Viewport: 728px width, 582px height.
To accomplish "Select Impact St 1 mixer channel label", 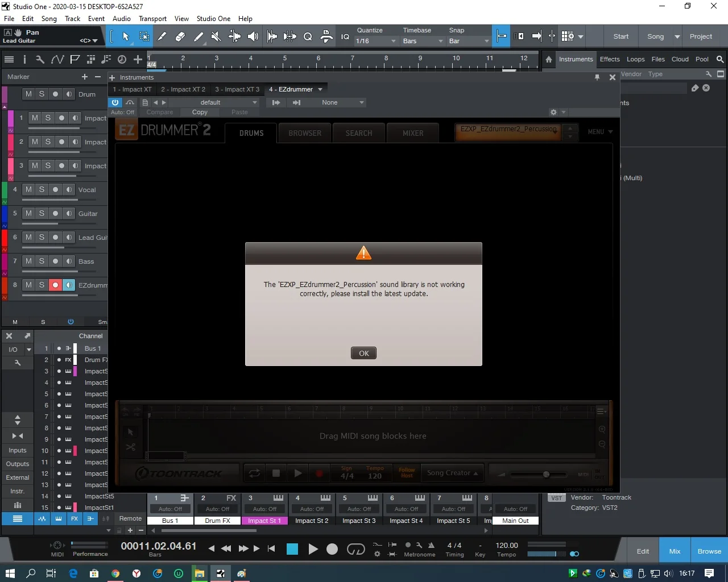I will click(264, 521).
